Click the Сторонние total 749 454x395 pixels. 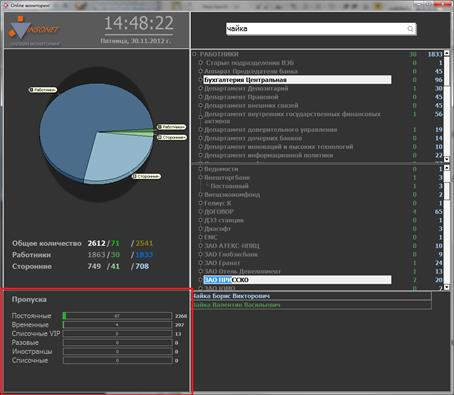pyautogui.click(x=94, y=266)
